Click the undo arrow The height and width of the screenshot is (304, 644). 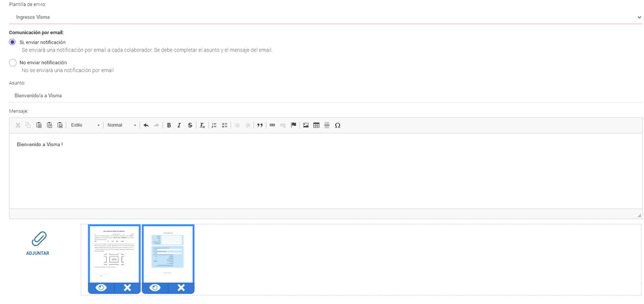coord(146,126)
